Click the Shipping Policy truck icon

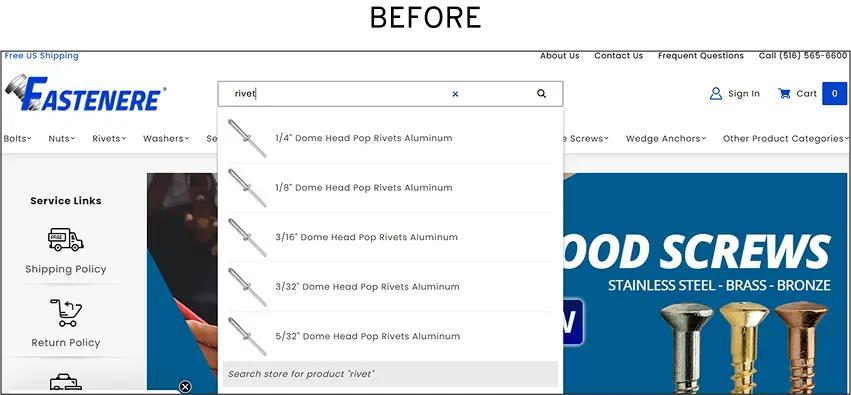coord(66,239)
